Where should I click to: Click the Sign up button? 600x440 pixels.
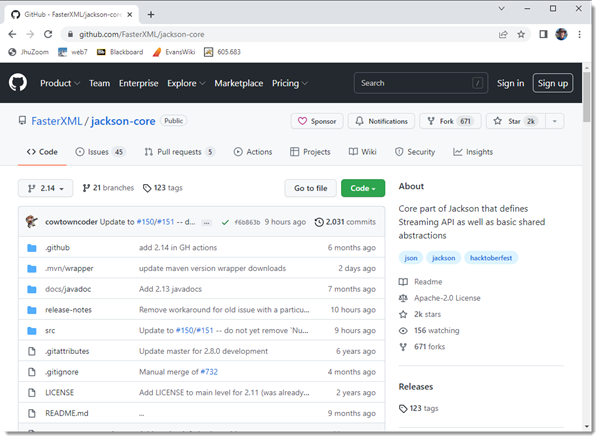(x=553, y=83)
